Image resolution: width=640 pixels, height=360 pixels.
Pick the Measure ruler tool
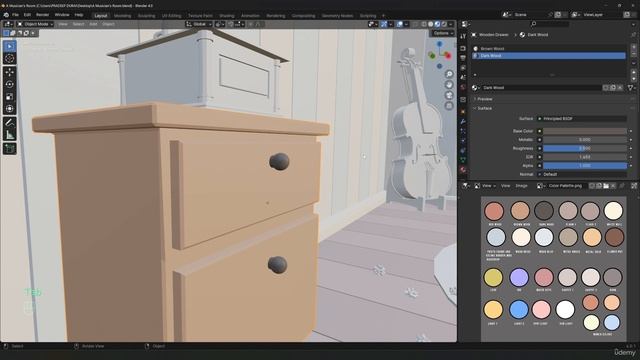click(x=9, y=135)
